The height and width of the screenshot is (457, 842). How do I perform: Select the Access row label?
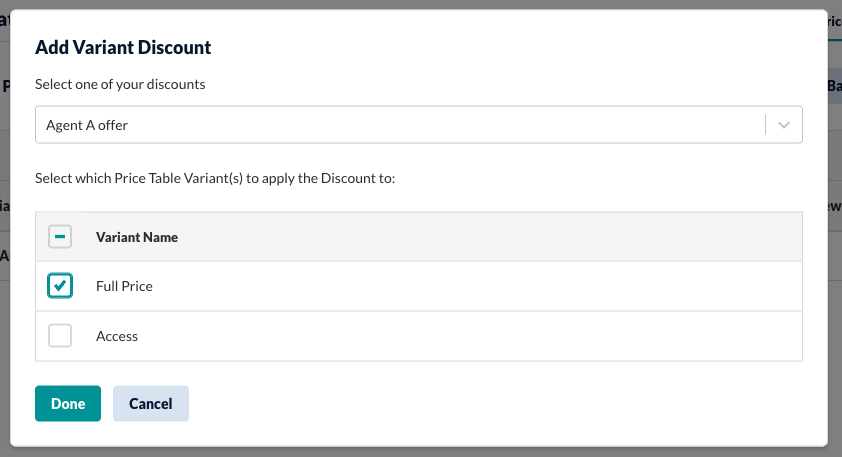[x=117, y=336]
